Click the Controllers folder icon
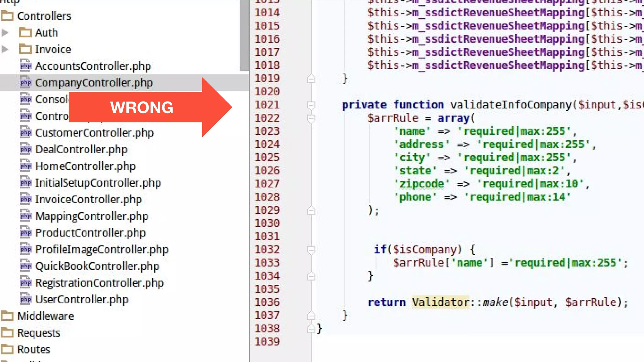 click(7, 16)
